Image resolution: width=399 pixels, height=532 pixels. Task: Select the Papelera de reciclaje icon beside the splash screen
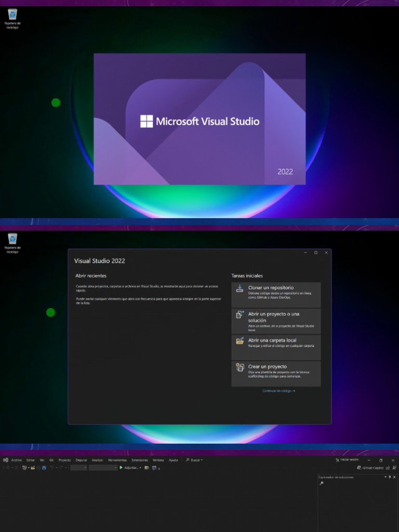click(12, 19)
